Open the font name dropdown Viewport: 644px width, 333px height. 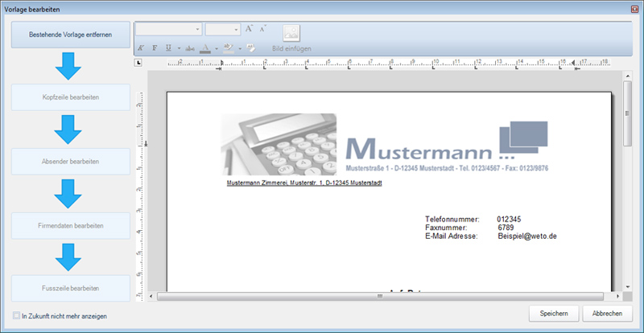pos(197,29)
